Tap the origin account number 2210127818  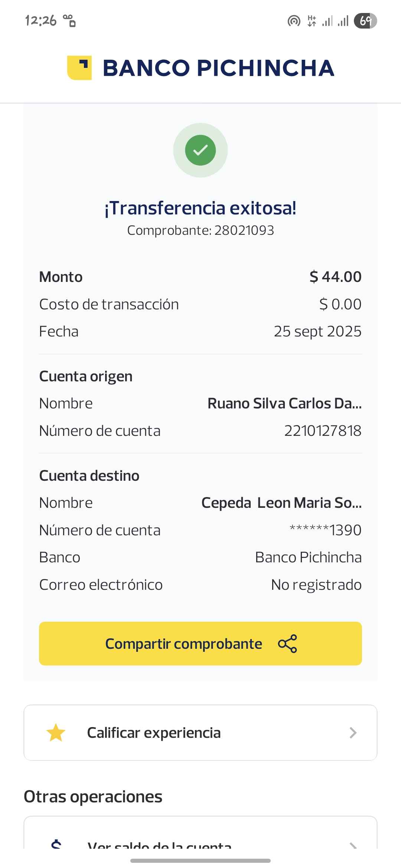point(323,431)
